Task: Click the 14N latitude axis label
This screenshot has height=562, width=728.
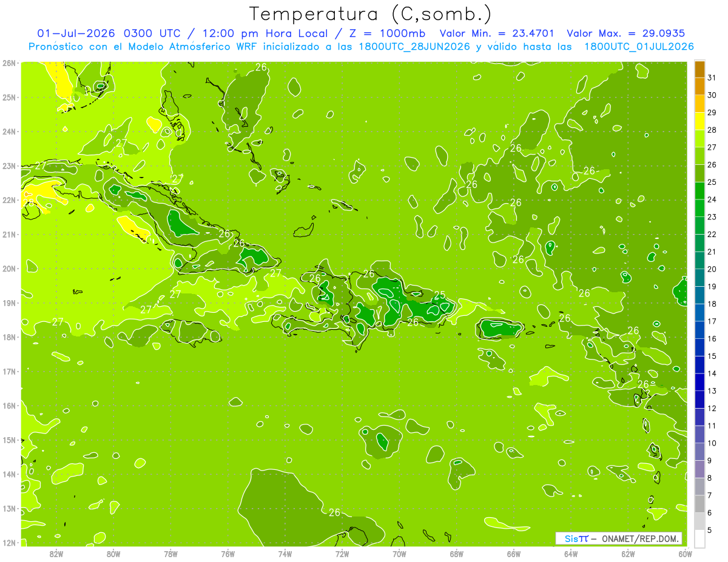Action: tap(8, 474)
